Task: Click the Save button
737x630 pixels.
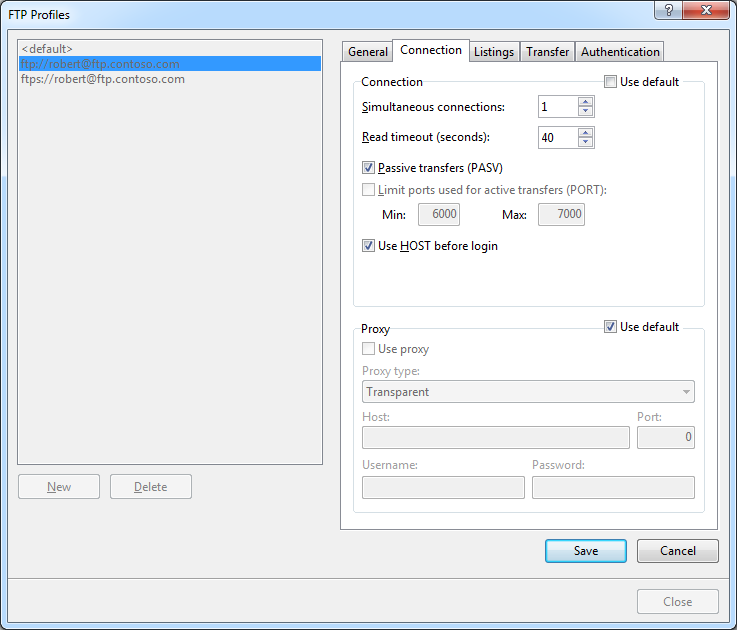Action: click(586, 551)
